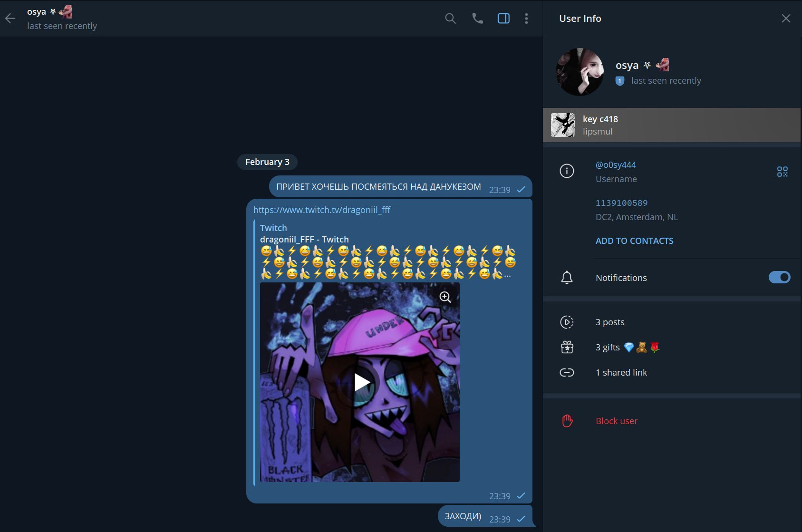Click the user ID 1139100589
The width and height of the screenshot is (802, 532).
point(621,203)
